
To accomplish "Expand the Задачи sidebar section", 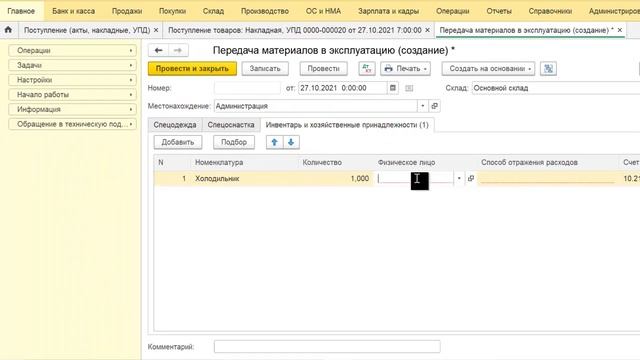I will [73, 65].
